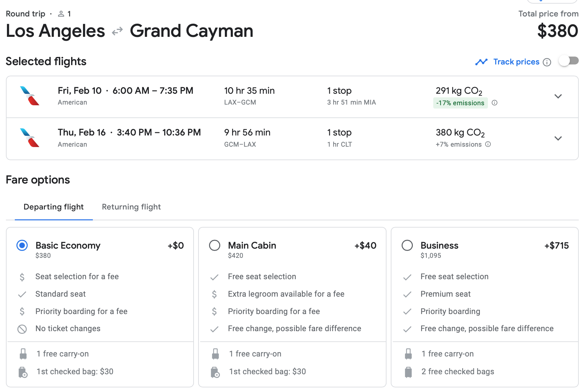This screenshot has width=586, height=392.
Task: Click American Airlines logo on Feb 16 flight
Action: click(30, 138)
